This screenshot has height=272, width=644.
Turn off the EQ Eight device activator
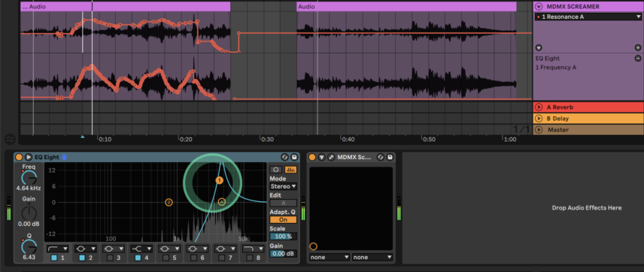[19, 157]
